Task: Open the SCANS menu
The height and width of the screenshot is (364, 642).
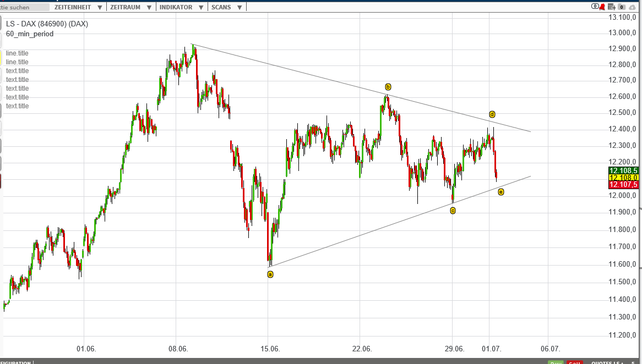Action: click(x=225, y=7)
